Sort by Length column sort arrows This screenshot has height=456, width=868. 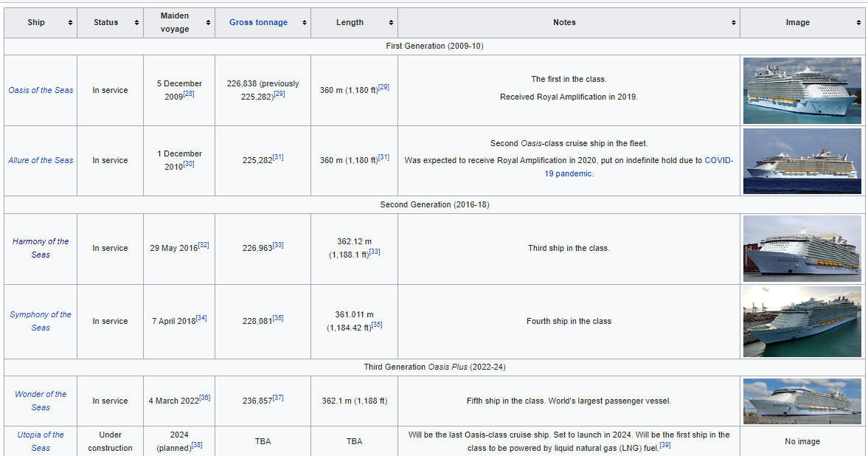(x=392, y=23)
